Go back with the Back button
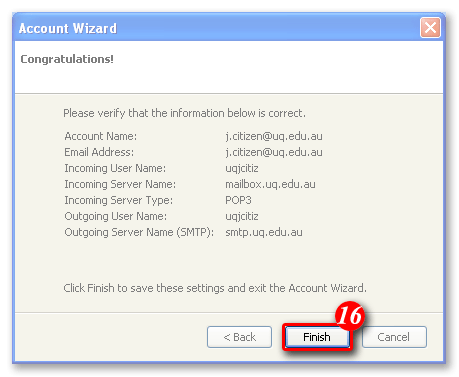The width and height of the screenshot is (459, 377). (239, 337)
